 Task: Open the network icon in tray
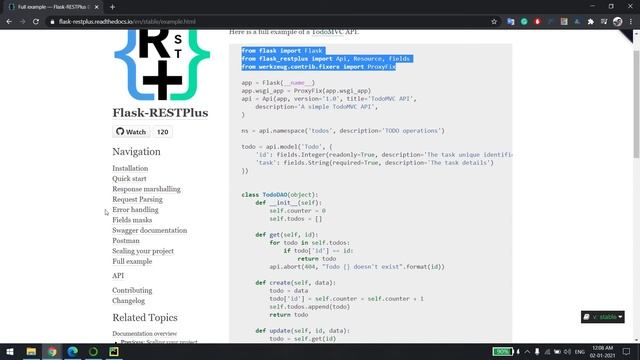point(547,351)
